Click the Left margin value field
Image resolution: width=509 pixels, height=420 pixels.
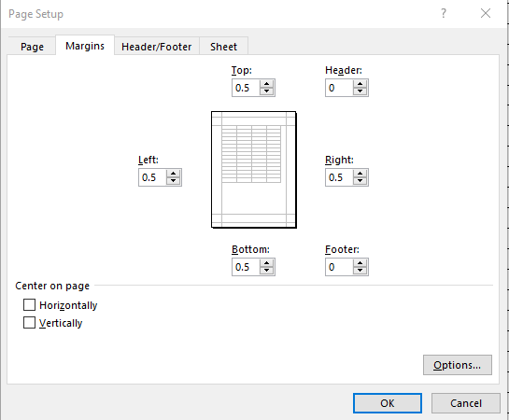point(152,177)
